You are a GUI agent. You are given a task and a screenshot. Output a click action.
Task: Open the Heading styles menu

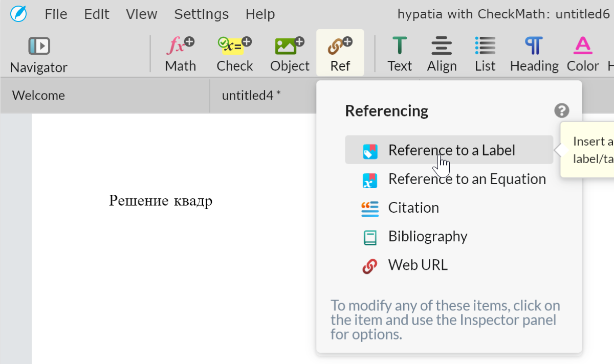534,55
